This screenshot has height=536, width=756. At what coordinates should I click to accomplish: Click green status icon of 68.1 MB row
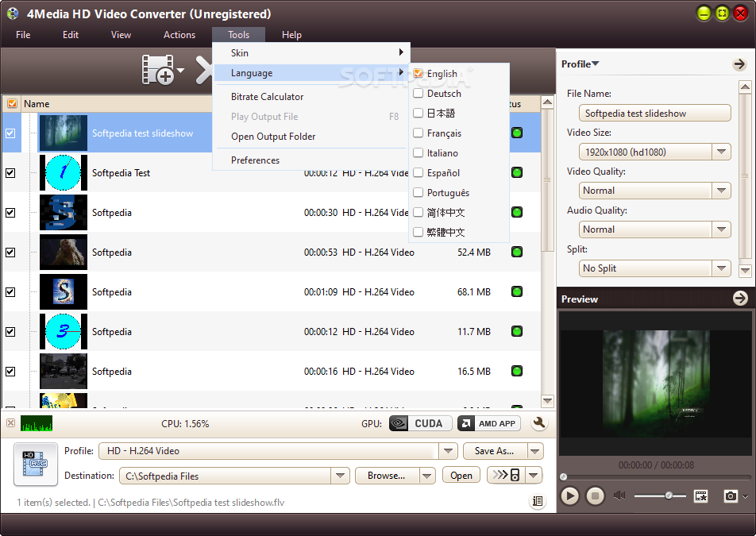coord(517,291)
